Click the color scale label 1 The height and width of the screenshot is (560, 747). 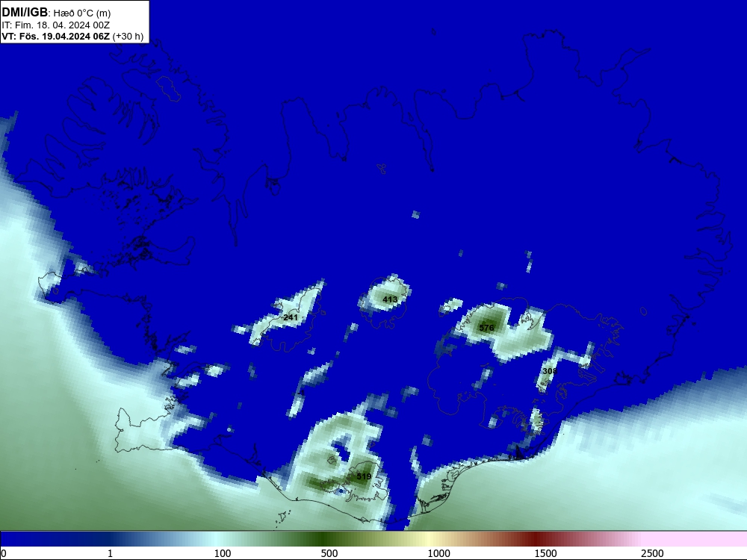tap(110, 553)
